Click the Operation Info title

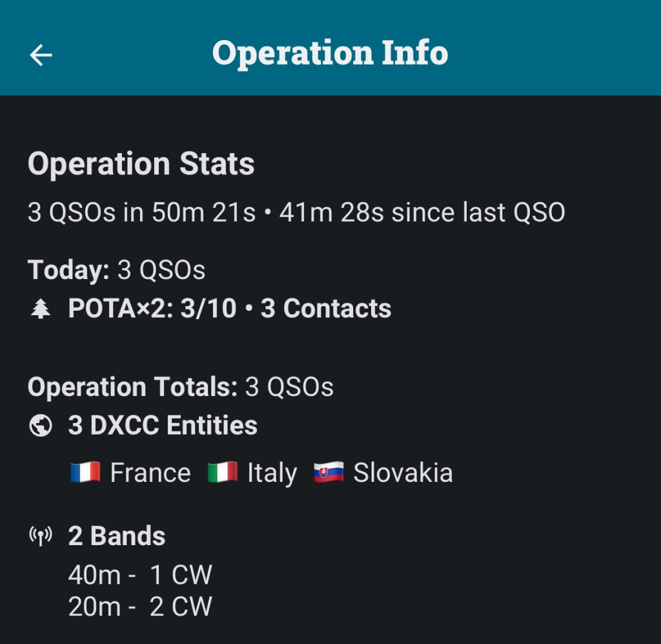point(330,53)
